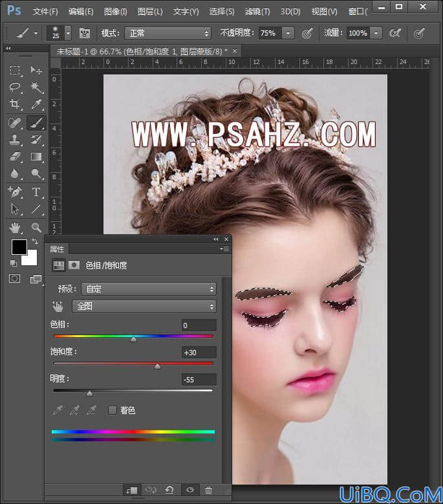Screen dimensions: 443x504
Task: Select the Gradient tool
Action: [x=36, y=157]
